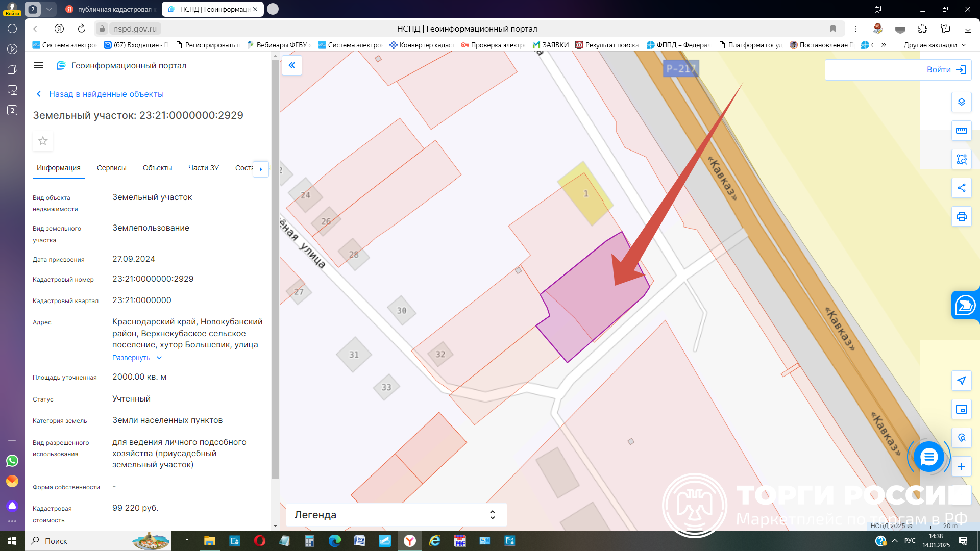This screenshot has width=980, height=551.
Task: Select the ruler measurement tool
Action: tap(961, 131)
